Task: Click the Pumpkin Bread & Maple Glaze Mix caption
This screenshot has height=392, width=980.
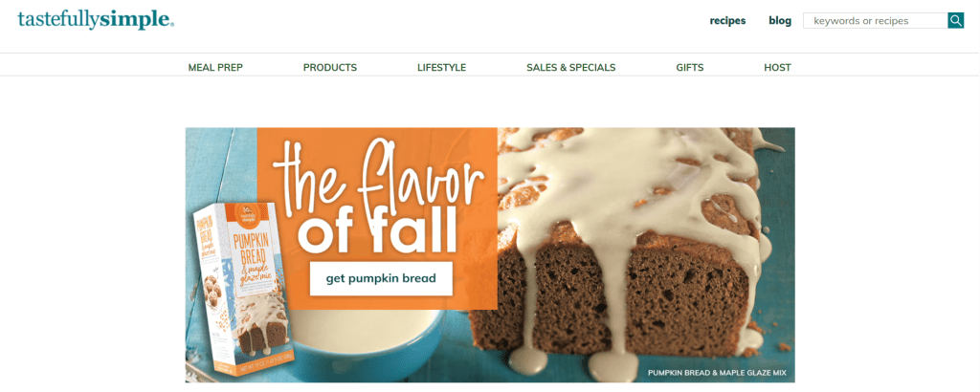Action: coord(718,373)
